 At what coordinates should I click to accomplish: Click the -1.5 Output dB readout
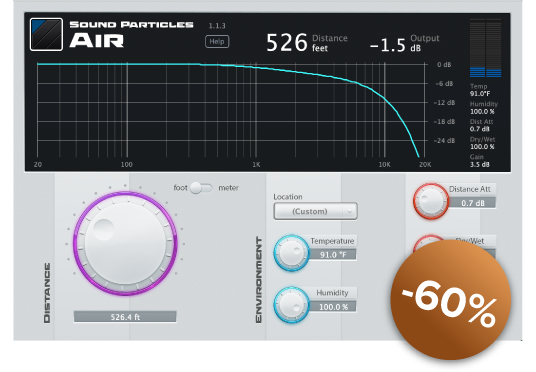(404, 43)
